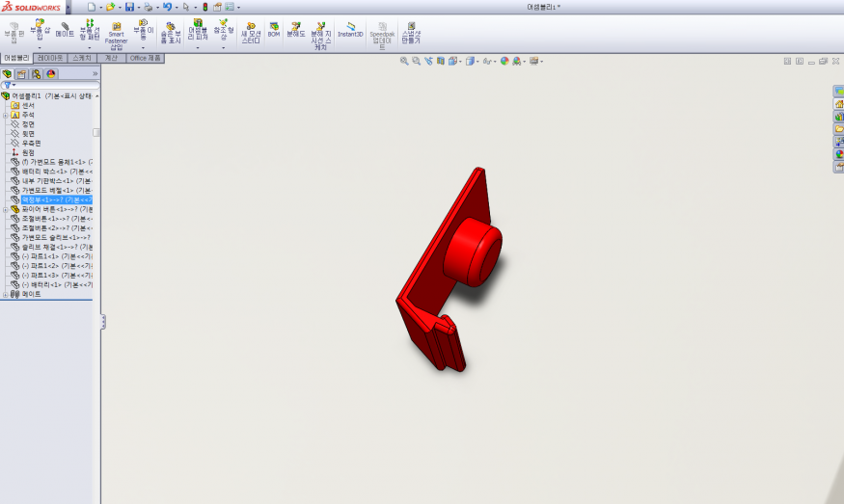Click the 부품 이동 (Move Component) tool
The image size is (844, 504).
click(143, 30)
